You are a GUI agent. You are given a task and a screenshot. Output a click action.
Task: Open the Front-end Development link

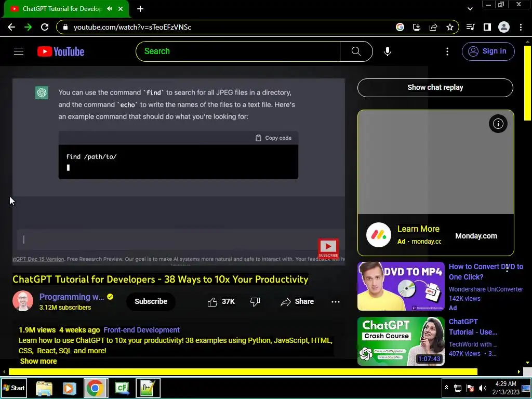click(x=141, y=330)
